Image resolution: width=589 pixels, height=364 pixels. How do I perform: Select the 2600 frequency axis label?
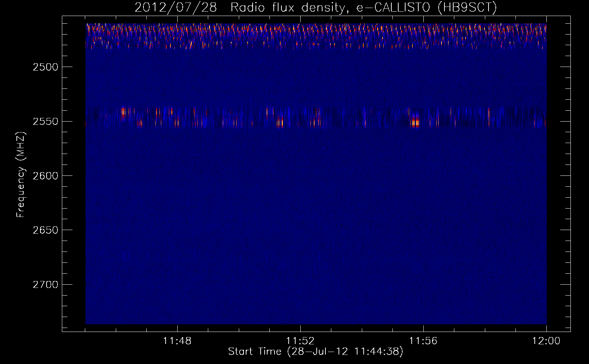tap(46, 176)
